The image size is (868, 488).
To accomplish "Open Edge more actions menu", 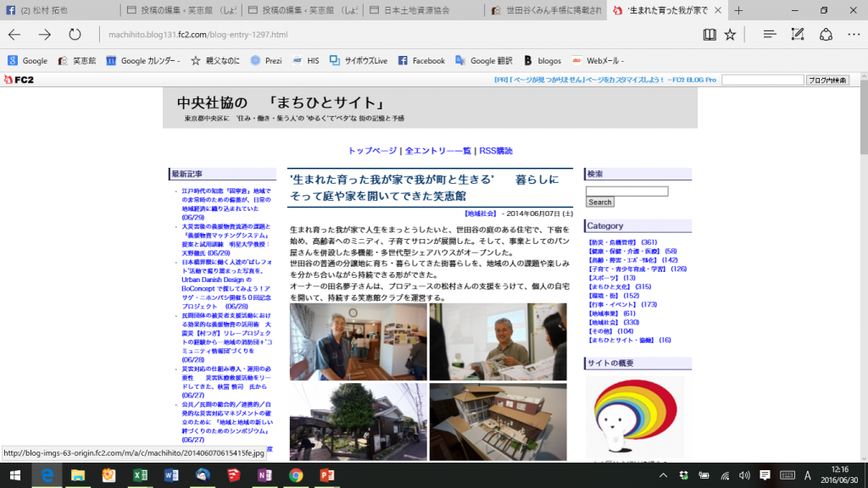I will pos(854,34).
